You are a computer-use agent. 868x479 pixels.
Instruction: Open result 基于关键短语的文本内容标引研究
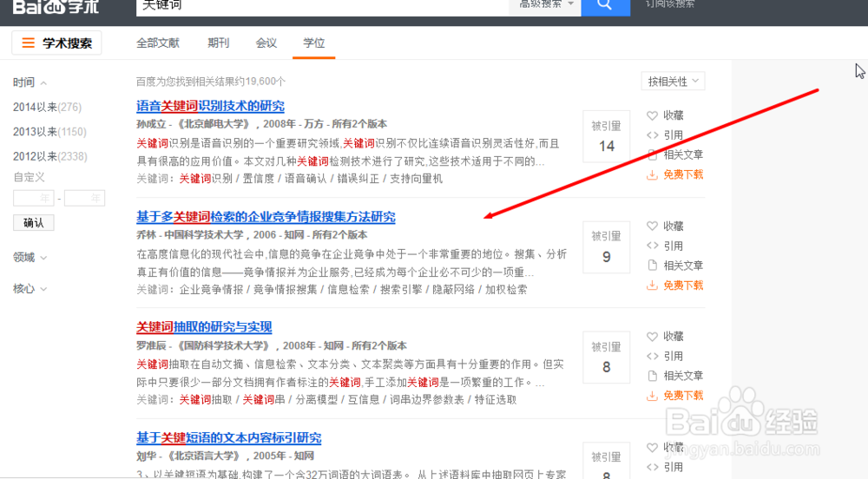click(228, 437)
